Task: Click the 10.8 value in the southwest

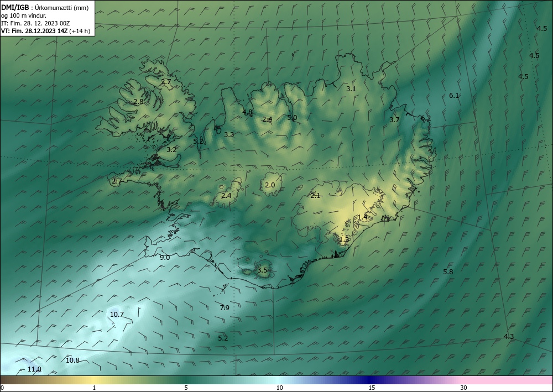Action: 72,360
